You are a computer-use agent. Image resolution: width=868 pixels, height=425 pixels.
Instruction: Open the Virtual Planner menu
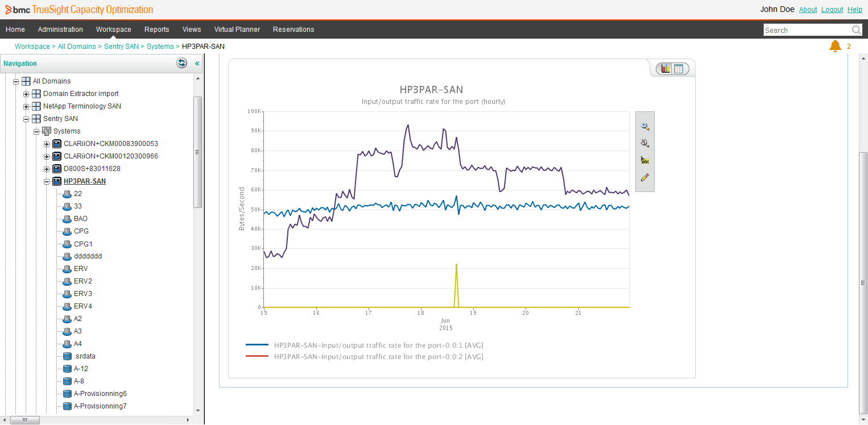pos(237,30)
